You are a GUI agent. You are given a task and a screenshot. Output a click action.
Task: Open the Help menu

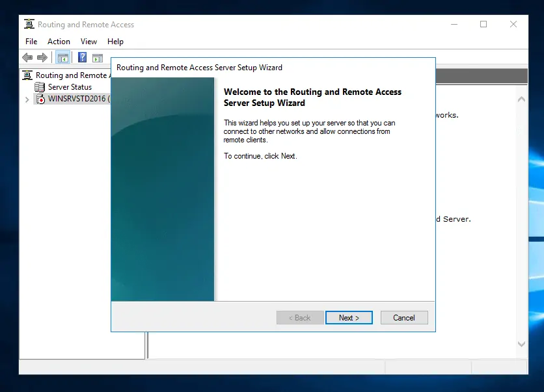[x=115, y=42]
